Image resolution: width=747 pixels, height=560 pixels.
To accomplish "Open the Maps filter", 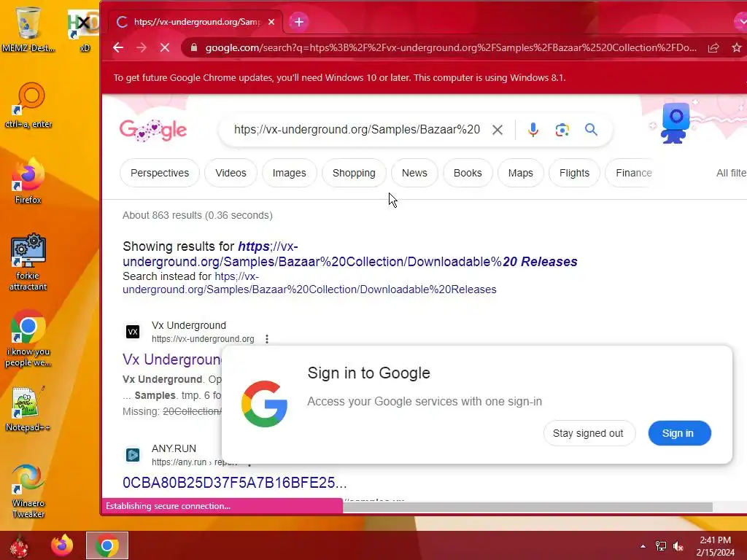I will pos(520,173).
